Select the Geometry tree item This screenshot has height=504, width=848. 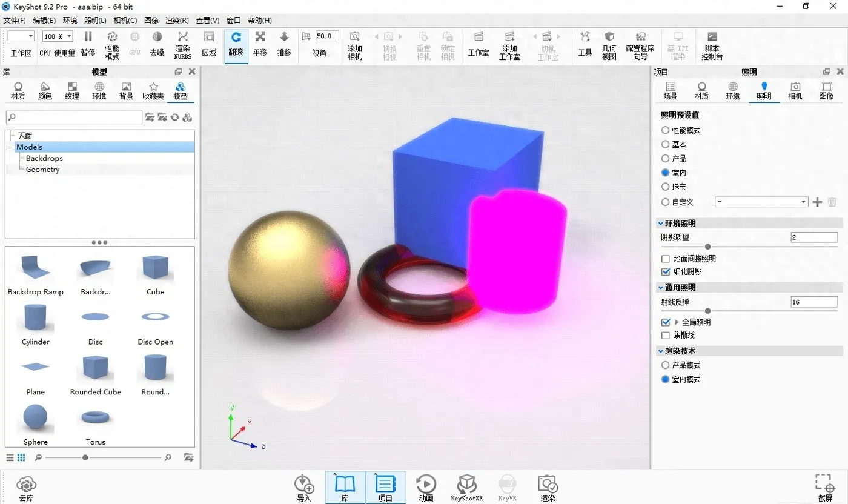[42, 170]
